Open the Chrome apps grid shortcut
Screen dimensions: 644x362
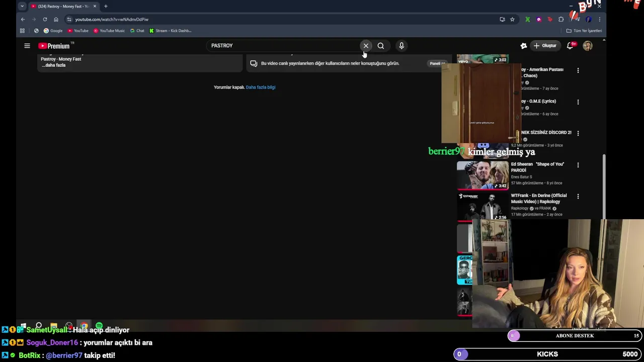pyautogui.click(x=22, y=31)
